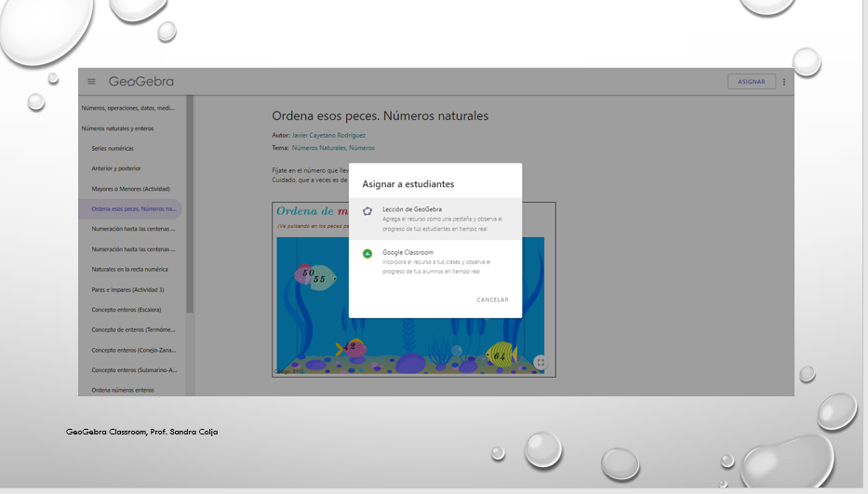
Task: Select Ordena números enteros in sidebar
Action: [x=123, y=390]
